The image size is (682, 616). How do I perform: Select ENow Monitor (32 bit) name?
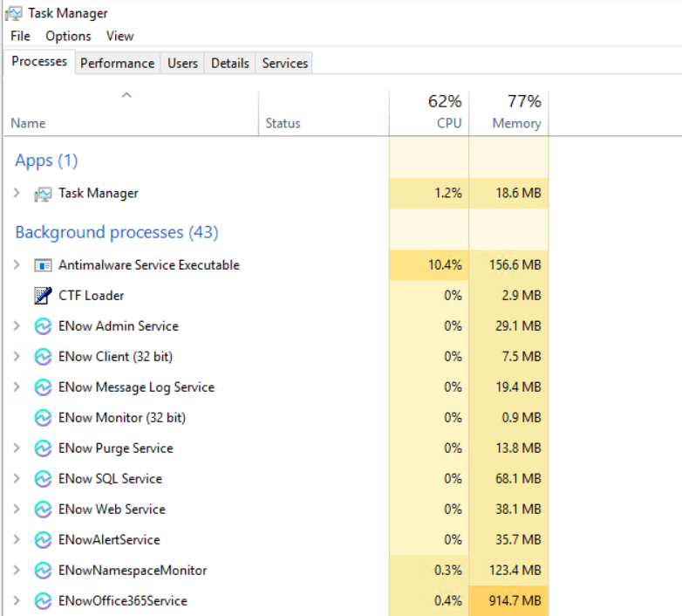click(122, 418)
